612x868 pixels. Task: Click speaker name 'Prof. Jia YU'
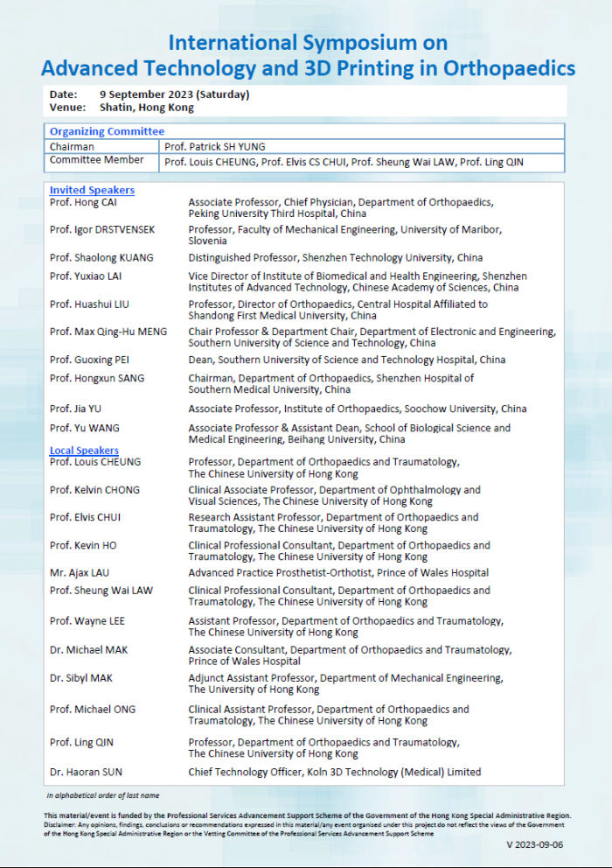[75, 409]
